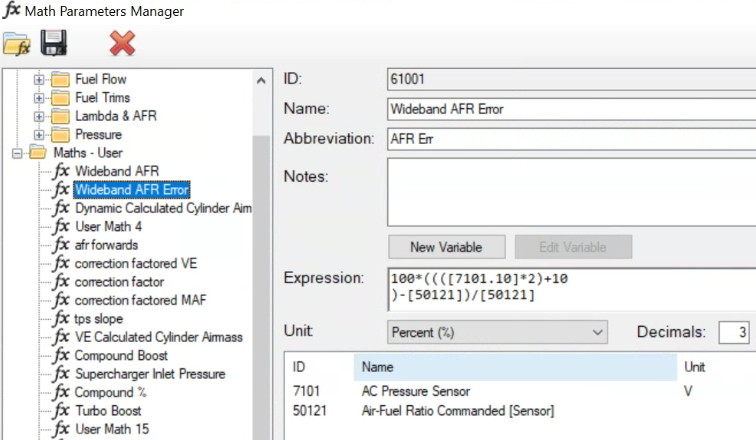The image size is (756, 440).
Task: Click fx icon beside User Math 15
Action: pos(62,429)
